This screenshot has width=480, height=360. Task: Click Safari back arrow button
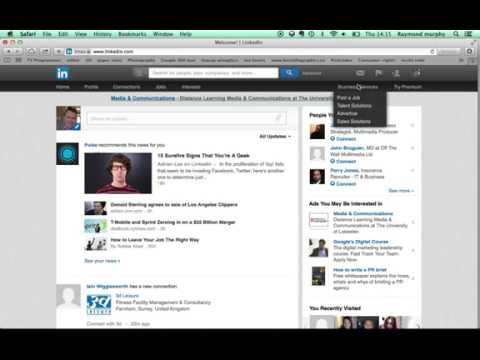[x=8, y=51]
